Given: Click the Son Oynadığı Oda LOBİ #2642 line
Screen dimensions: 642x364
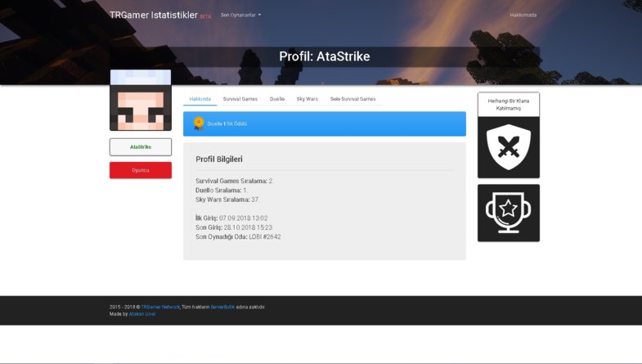Looking at the screenshot, I should click(x=238, y=237).
